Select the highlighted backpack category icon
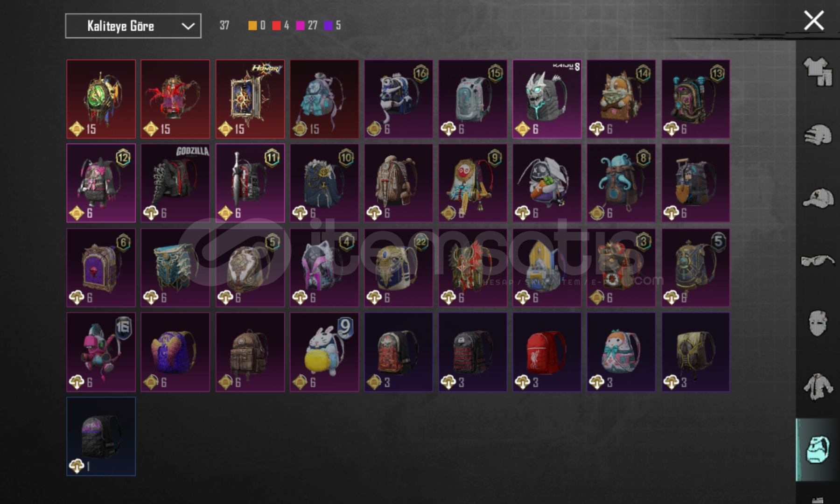 (818, 449)
